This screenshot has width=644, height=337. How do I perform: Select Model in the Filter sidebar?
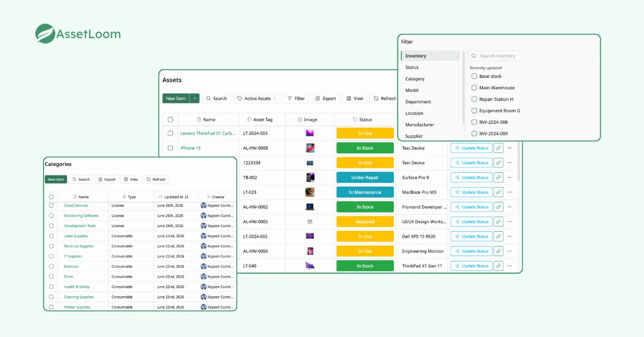pos(412,90)
